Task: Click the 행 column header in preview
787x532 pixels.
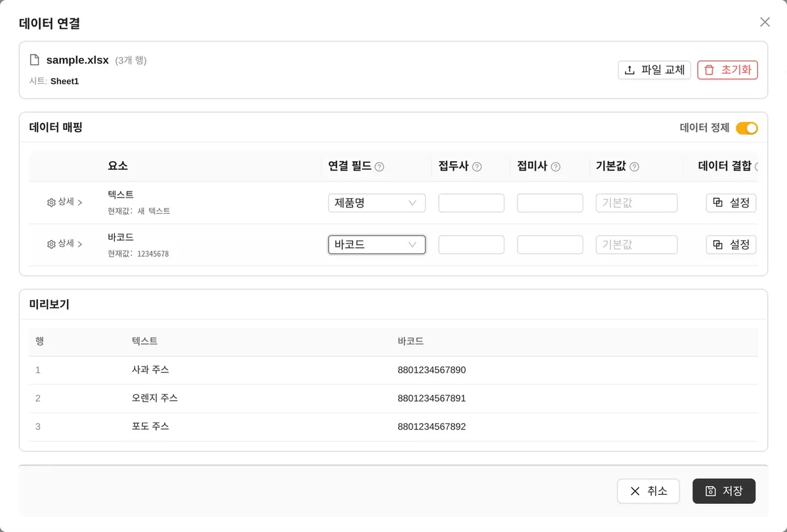Action: [40, 342]
